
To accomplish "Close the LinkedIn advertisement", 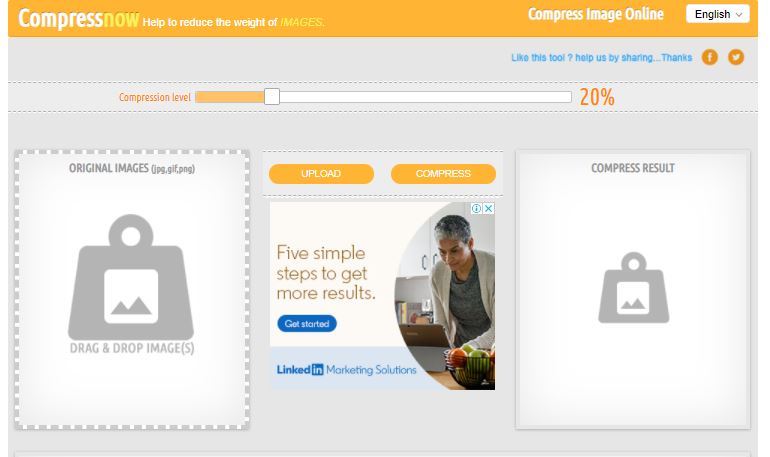I will click(488, 209).
